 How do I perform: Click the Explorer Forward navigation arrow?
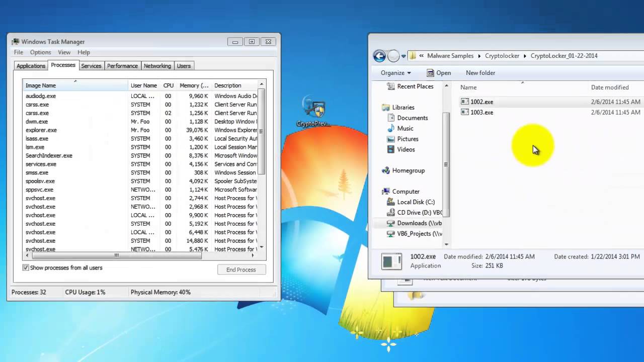coord(393,56)
